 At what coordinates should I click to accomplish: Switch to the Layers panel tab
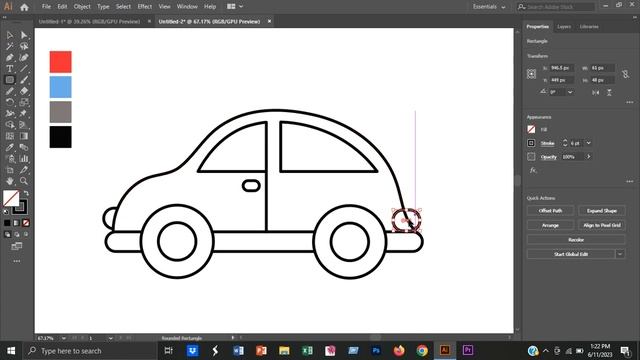(x=564, y=27)
